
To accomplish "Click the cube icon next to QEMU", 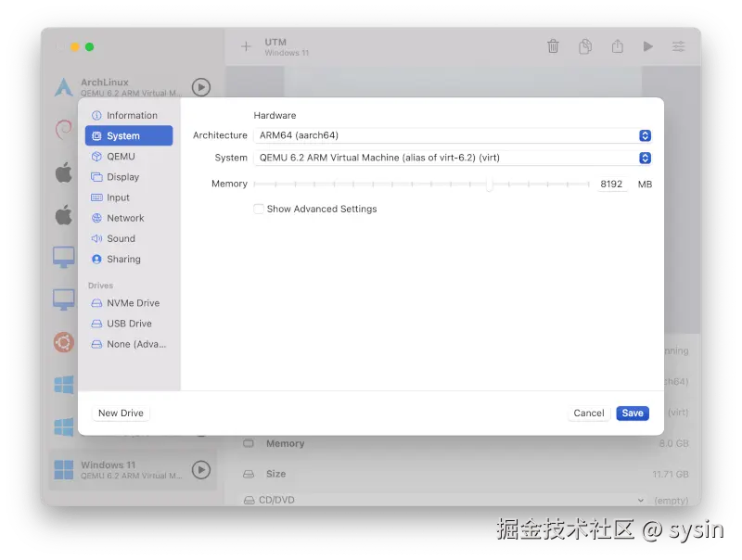I will coord(96,157).
